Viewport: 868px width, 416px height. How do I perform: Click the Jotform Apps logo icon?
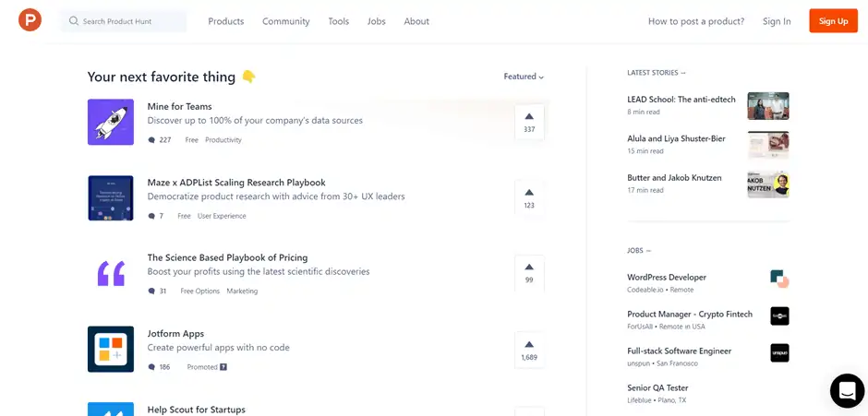[111, 349]
